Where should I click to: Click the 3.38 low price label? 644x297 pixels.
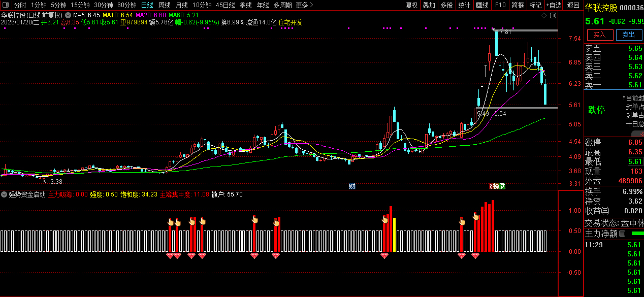56,181
